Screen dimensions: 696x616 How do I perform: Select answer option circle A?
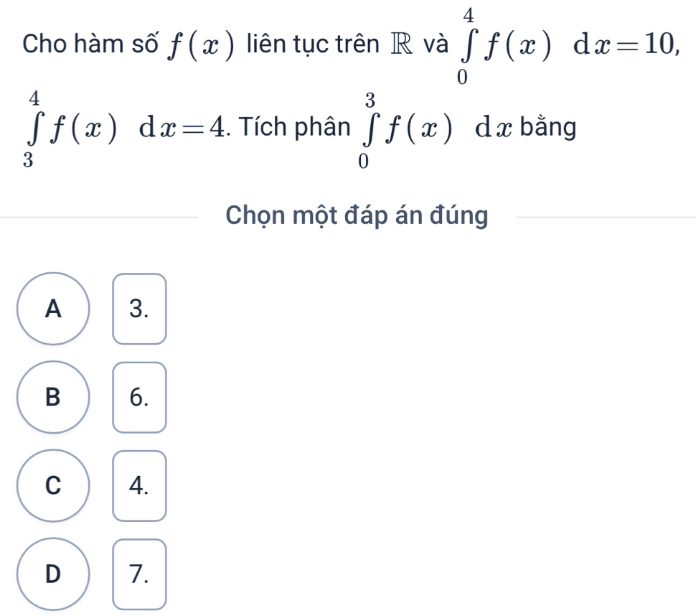click(53, 309)
